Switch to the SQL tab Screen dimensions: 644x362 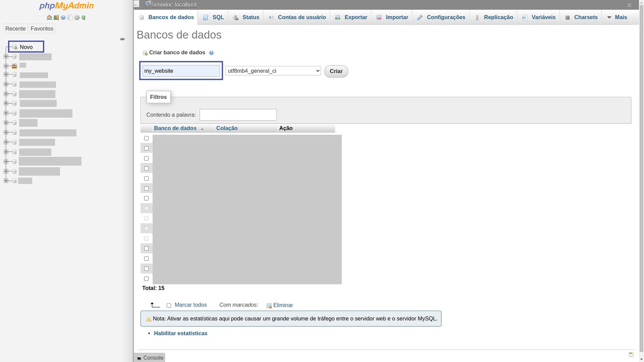click(x=213, y=17)
